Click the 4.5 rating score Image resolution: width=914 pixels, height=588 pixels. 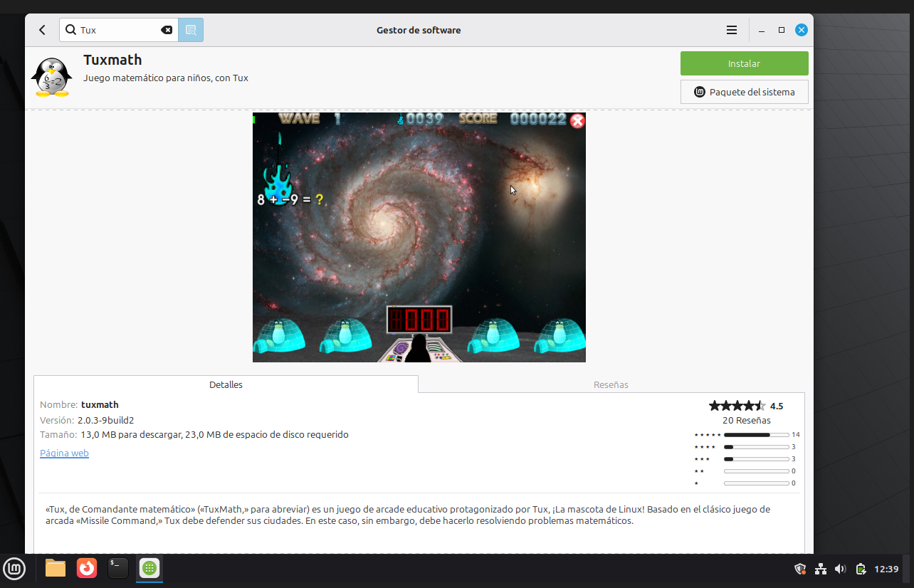[777, 406]
